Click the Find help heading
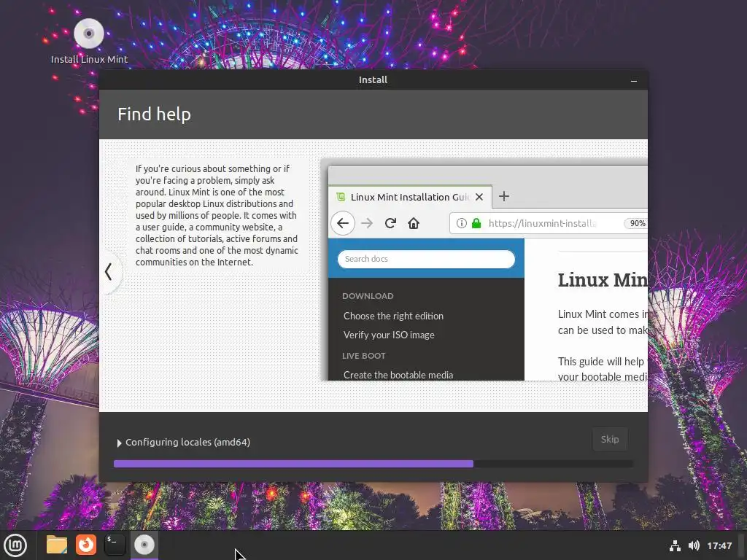The width and height of the screenshot is (747, 560). pyautogui.click(x=155, y=114)
